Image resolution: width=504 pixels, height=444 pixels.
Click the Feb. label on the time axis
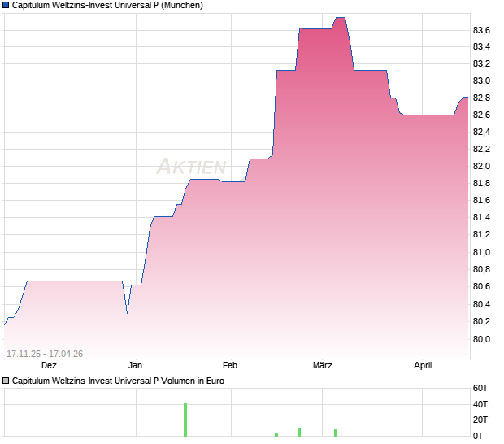(231, 365)
